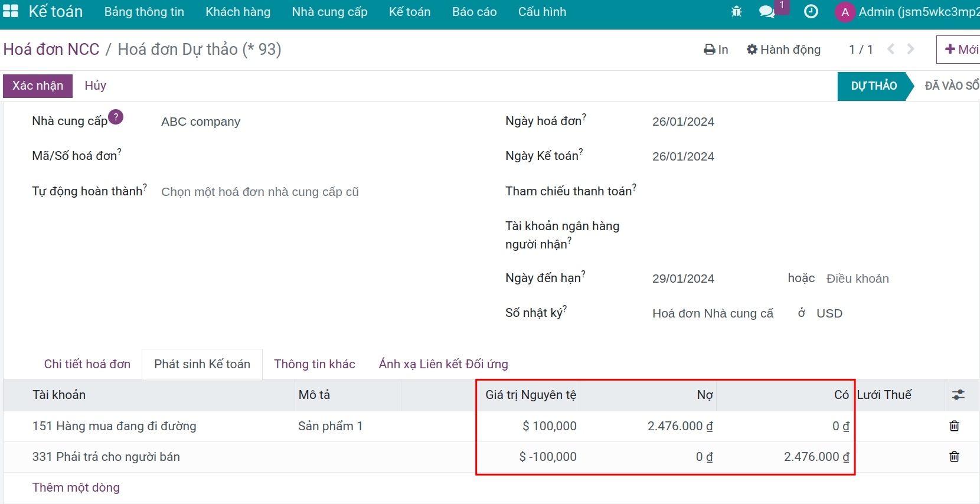This screenshot has width=980, height=504.
Task: Click the Xác nhận button
Action: coord(38,86)
